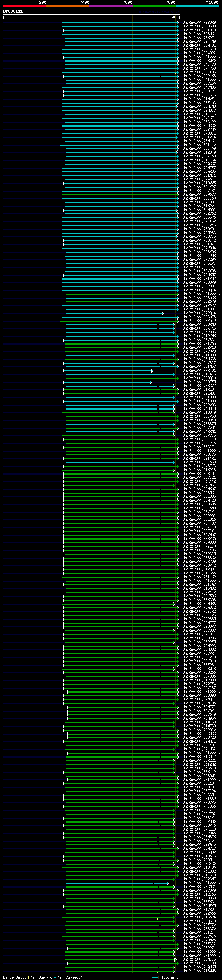Screen dimensions: 222x980
Task: Open hit UniRef100_B9HGO8
Action: click(199, 26)
